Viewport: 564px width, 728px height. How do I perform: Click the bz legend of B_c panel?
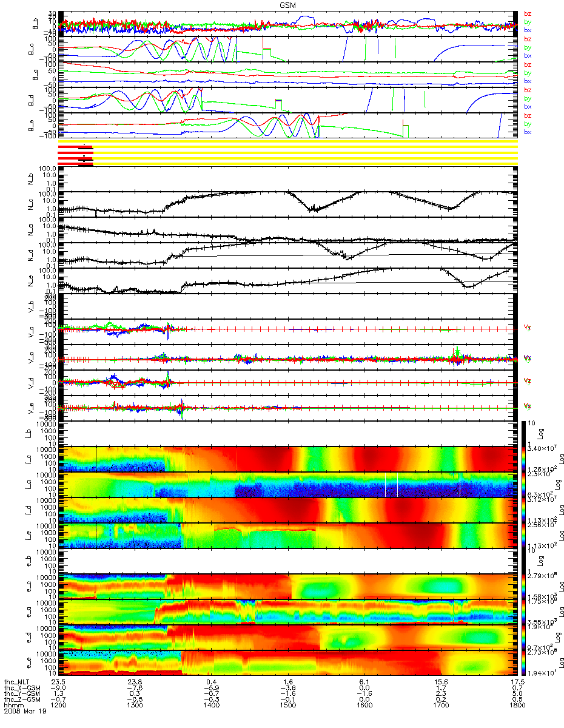[528, 39]
